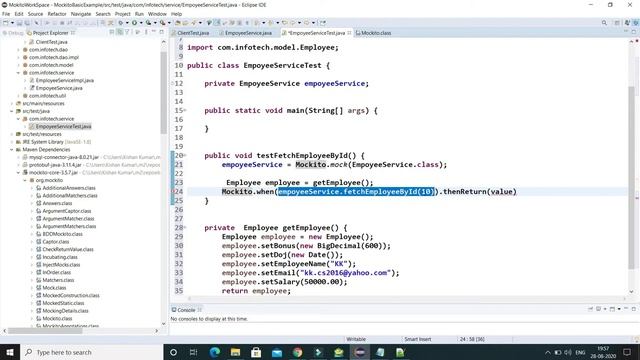Viewport: 640px width, 360px height.
Task: Minimize the Console view
Action: click(x=626, y=309)
